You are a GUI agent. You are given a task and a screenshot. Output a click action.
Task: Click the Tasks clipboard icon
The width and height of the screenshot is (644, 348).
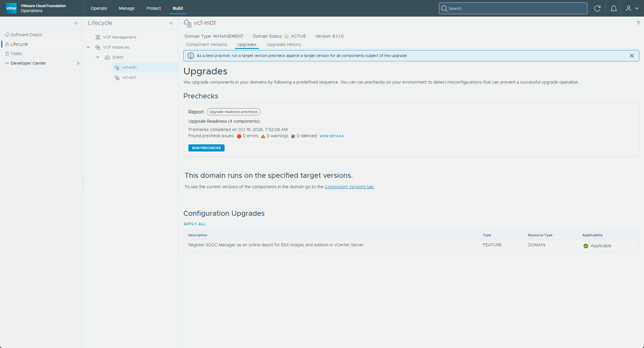click(x=7, y=54)
